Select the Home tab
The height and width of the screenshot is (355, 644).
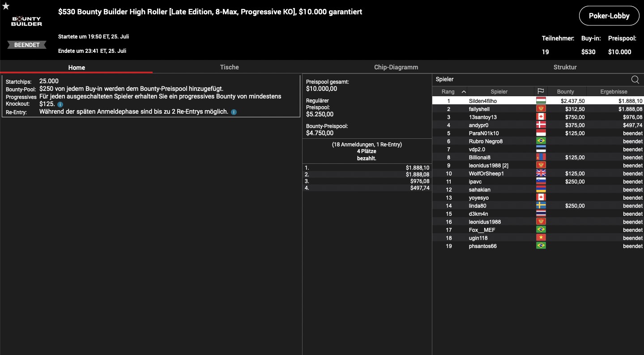77,68
